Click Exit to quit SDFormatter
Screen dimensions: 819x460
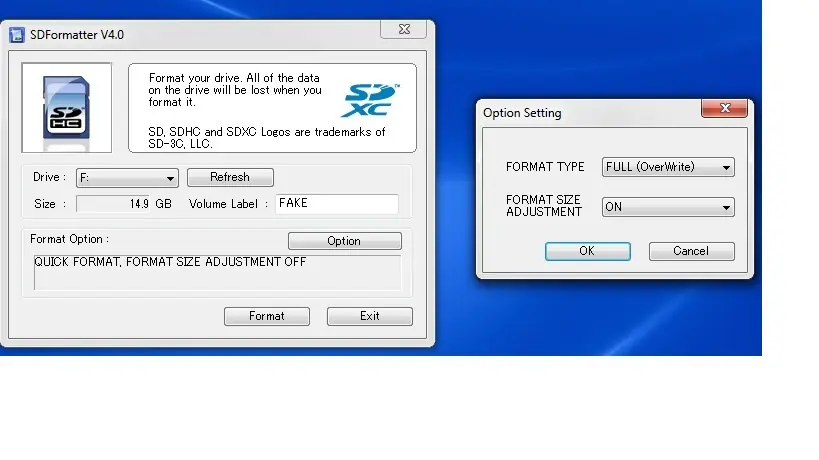click(x=369, y=316)
